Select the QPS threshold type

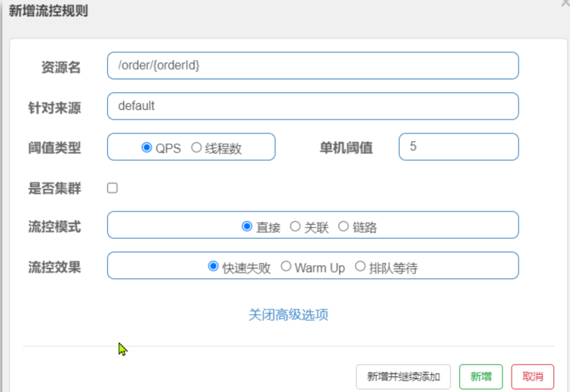[147, 148]
